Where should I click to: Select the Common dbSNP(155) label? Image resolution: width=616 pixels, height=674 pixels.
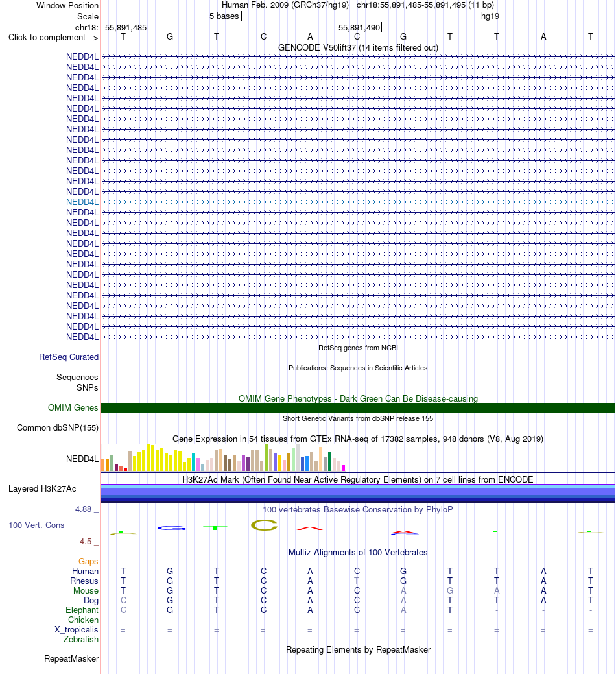click(x=58, y=428)
